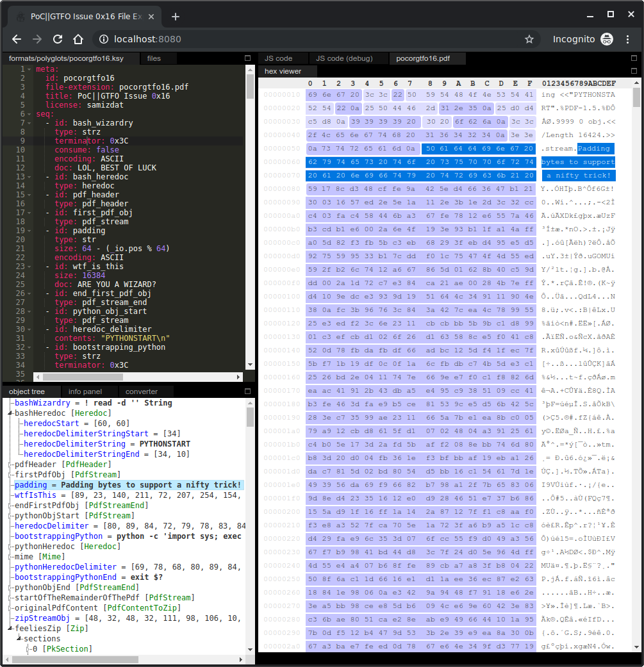Viewport: 644px width, 667px height.
Task: Select the bootstrappingPythonEnd tree item
Action: 88,577
